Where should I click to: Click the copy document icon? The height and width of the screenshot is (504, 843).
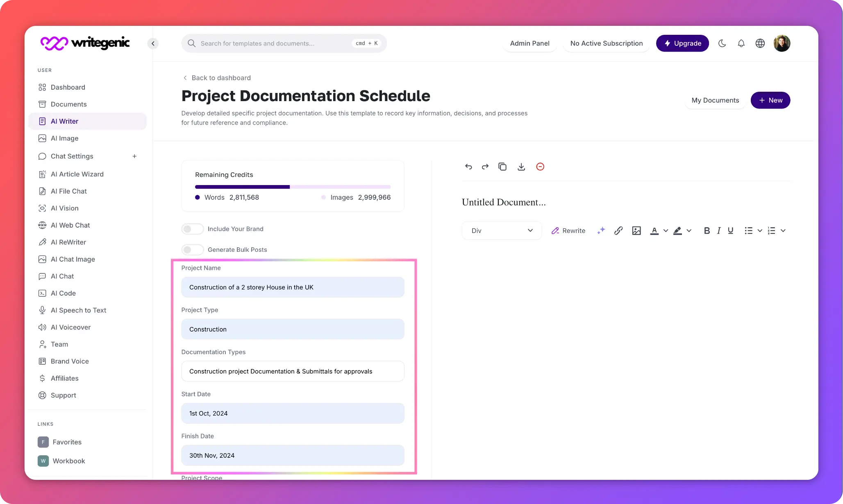[502, 167]
